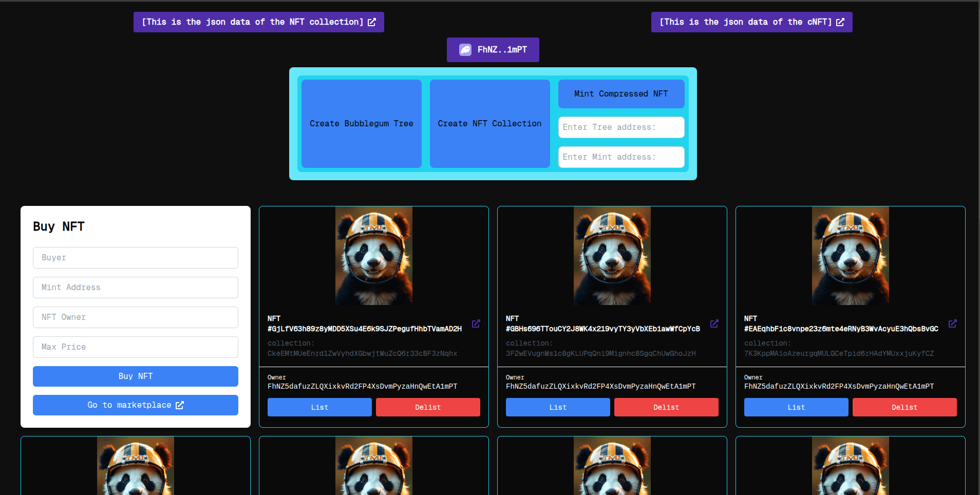Open external link icon on NFT #EAEqhbF1 card
980x495 pixels.
tap(953, 323)
